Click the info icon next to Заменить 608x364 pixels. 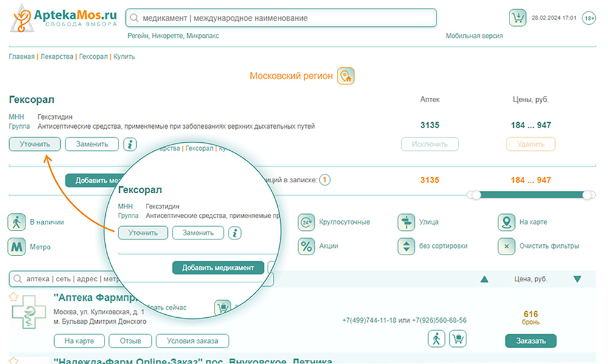tap(130, 144)
